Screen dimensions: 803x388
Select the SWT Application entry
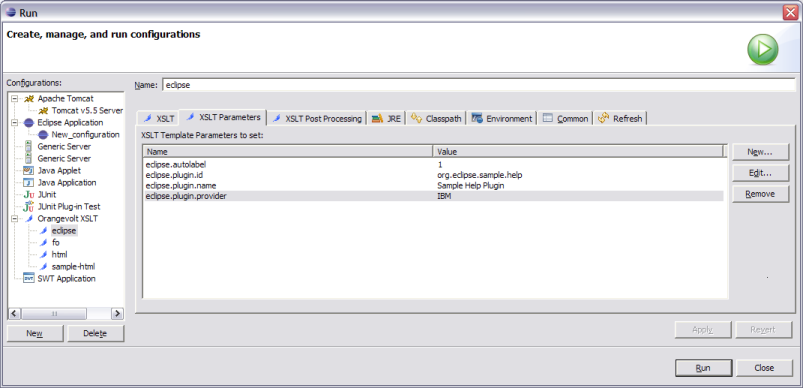[66, 279]
